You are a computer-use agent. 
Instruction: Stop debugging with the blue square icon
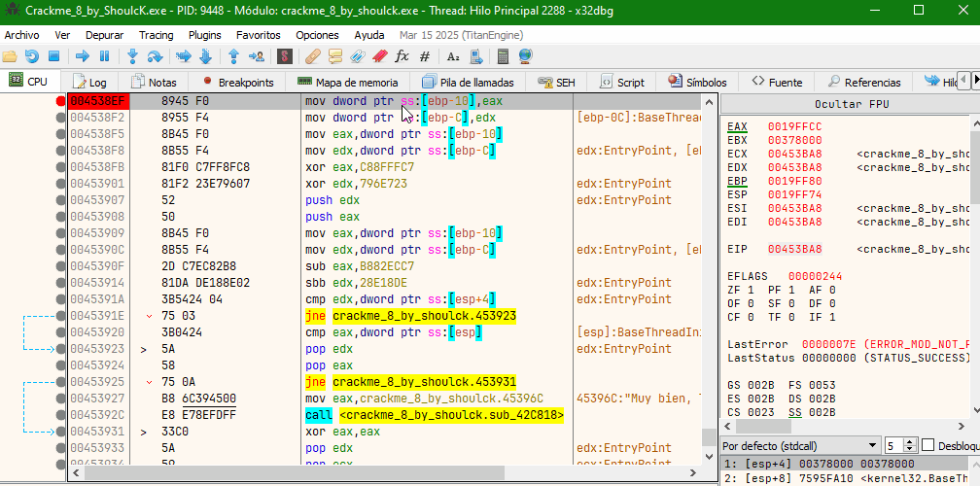[53, 56]
